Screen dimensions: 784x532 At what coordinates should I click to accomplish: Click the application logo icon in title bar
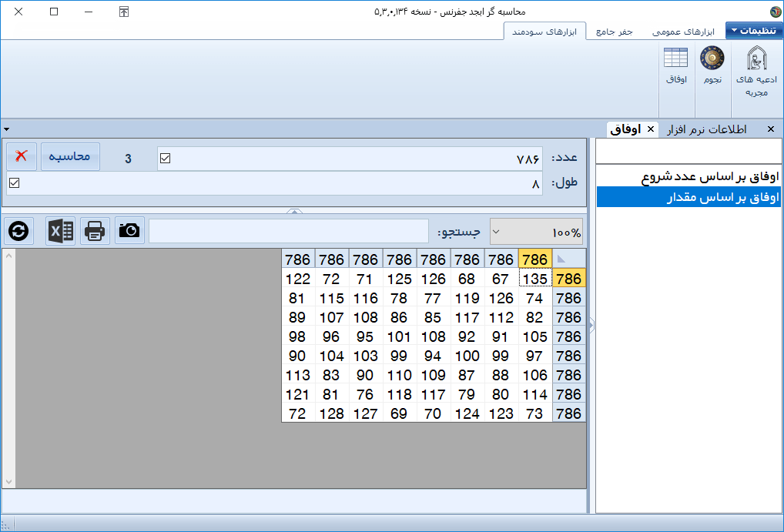(776, 12)
